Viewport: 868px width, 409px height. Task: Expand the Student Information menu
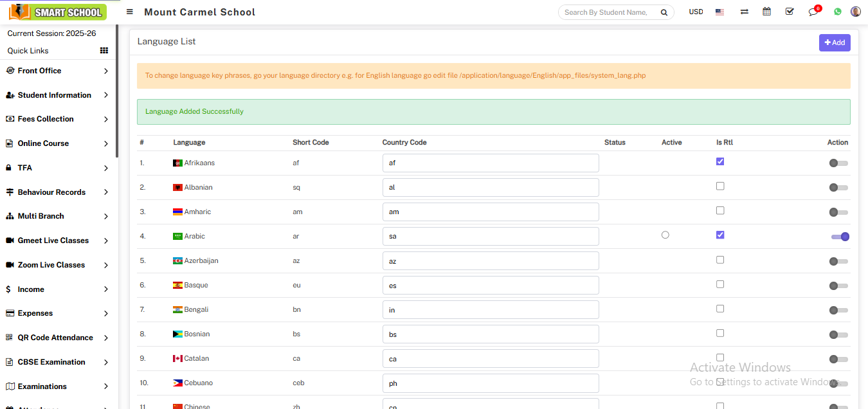57,95
